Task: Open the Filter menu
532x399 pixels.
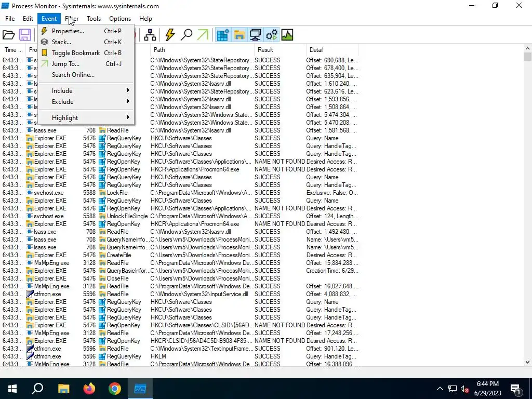Action: coord(72,19)
